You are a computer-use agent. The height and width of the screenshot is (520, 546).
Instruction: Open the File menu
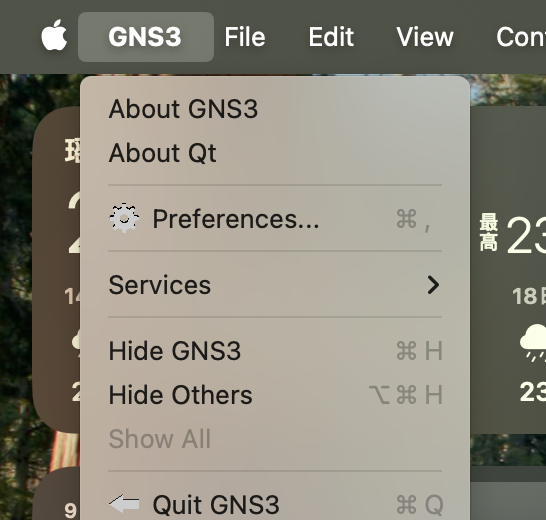pyautogui.click(x=245, y=37)
